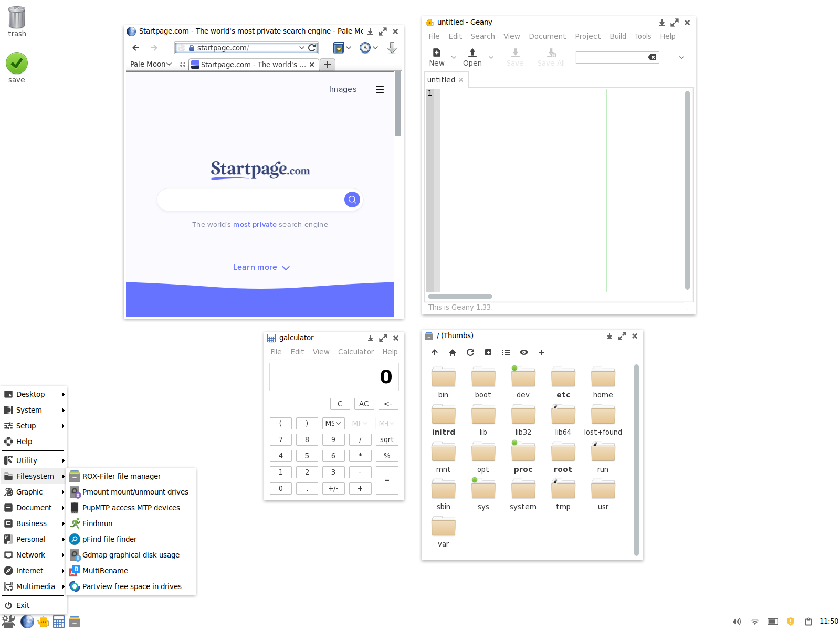Viewport: 840px width, 630px height.
Task: Expand the URL bar history dropdown
Action: pyautogui.click(x=301, y=48)
